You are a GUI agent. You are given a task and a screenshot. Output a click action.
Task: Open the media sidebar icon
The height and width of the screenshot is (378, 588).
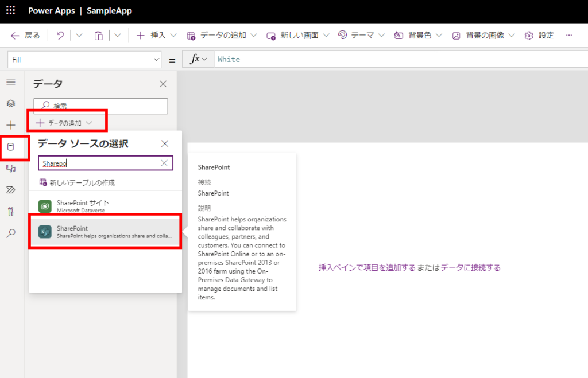pos(11,169)
